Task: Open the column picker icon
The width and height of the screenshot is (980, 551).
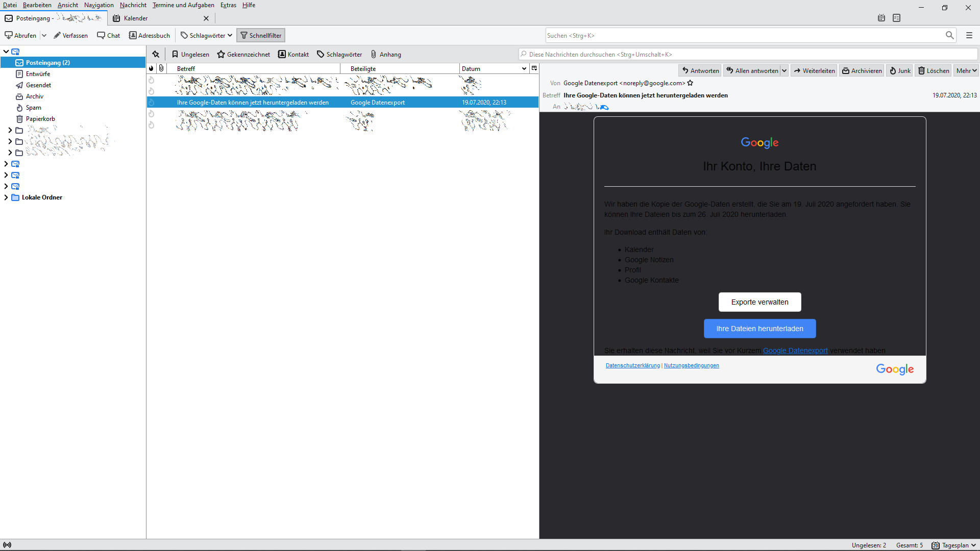Action: pos(534,68)
